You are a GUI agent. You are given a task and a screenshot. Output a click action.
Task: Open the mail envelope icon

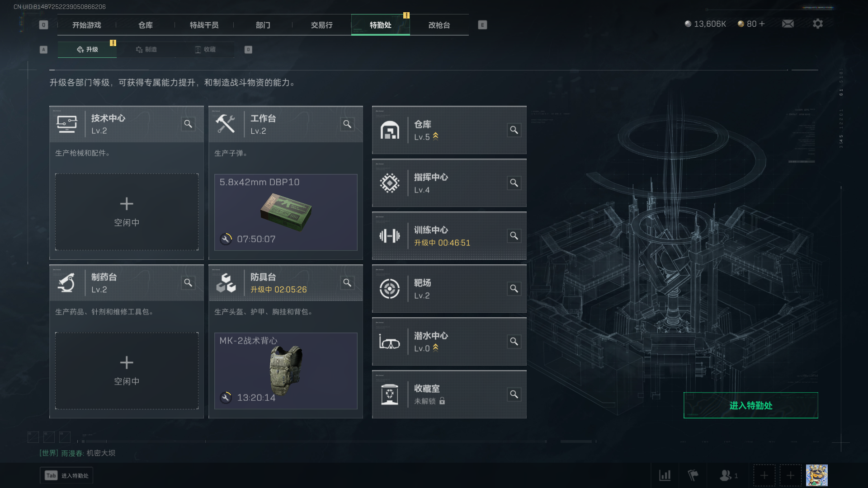pyautogui.click(x=788, y=23)
